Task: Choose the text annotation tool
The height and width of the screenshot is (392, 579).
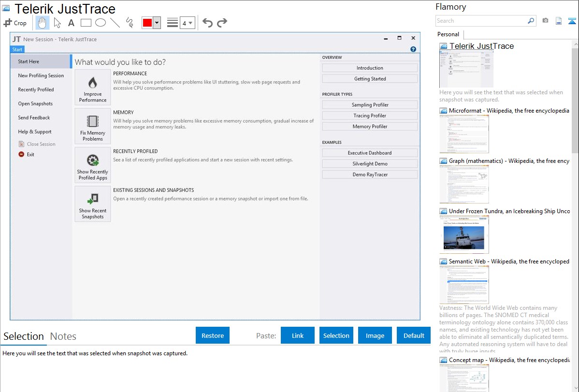Action: tap(71, 23)
